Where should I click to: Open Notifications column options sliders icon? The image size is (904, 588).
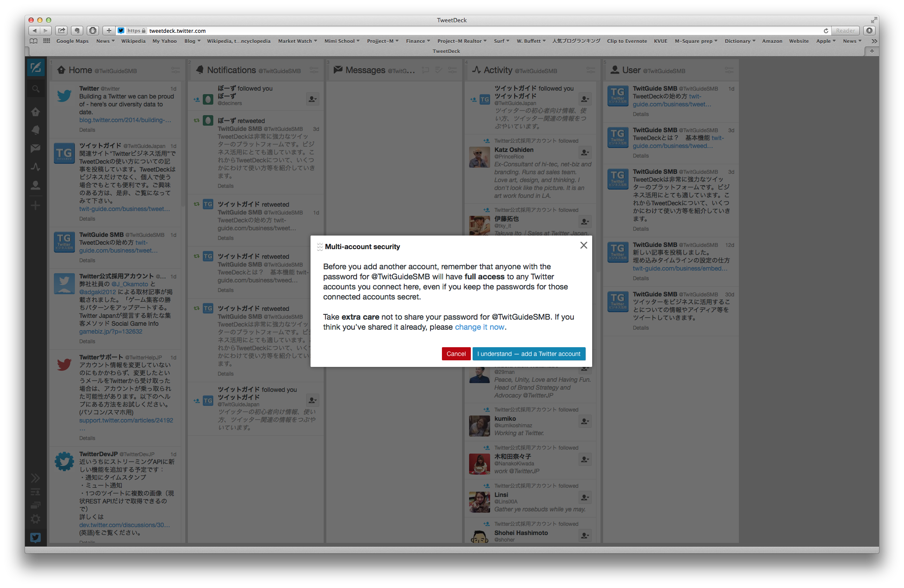point(314,70)
